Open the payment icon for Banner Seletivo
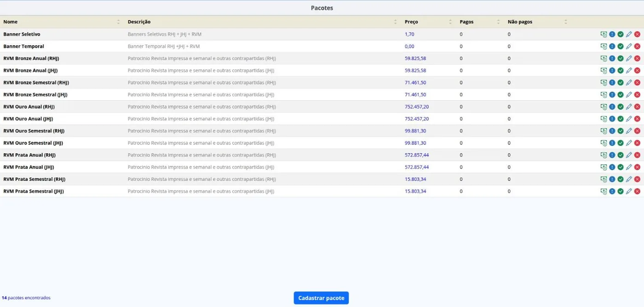 [604, 34]
